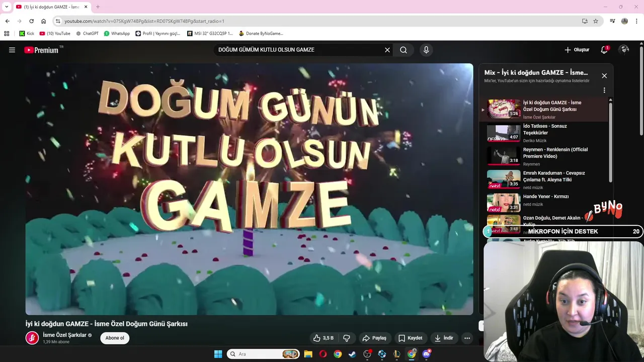The height and width of the screenshot is (362, 644).
Task: Open OBS Studio from the taskbar
Action: coord(367,354)
